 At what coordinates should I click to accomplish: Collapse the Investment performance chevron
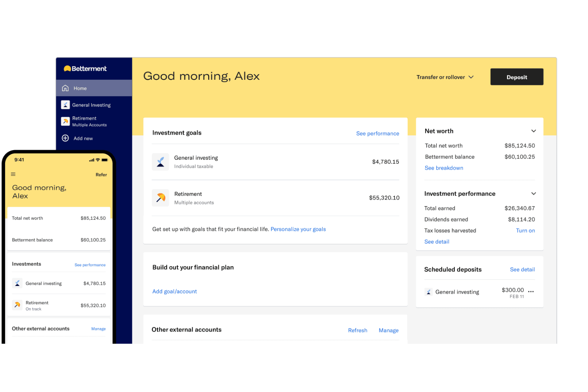coord(534,194)
